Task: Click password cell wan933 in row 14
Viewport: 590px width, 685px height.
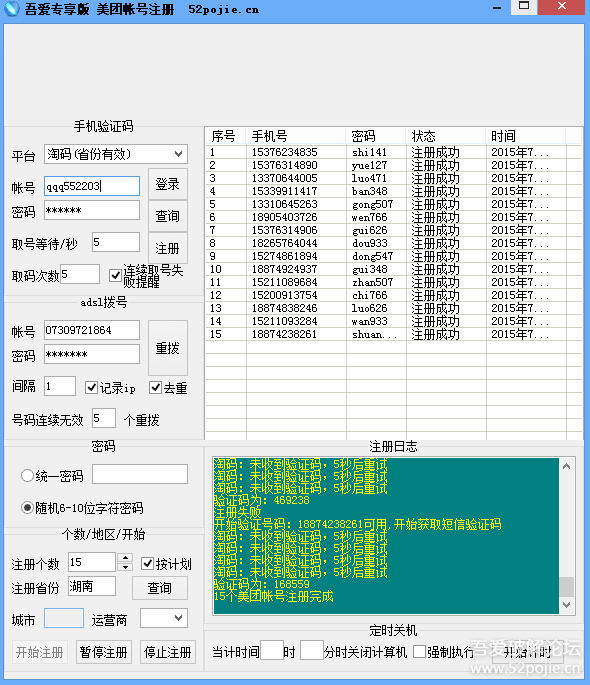Action: pyautogui.click(x=369, y=321)
